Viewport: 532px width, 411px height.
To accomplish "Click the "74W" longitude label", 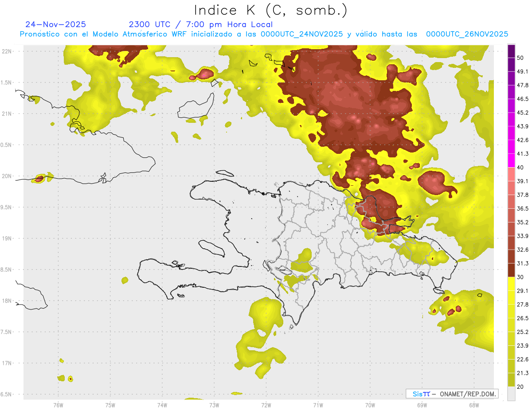I will [x=162, y=405].
